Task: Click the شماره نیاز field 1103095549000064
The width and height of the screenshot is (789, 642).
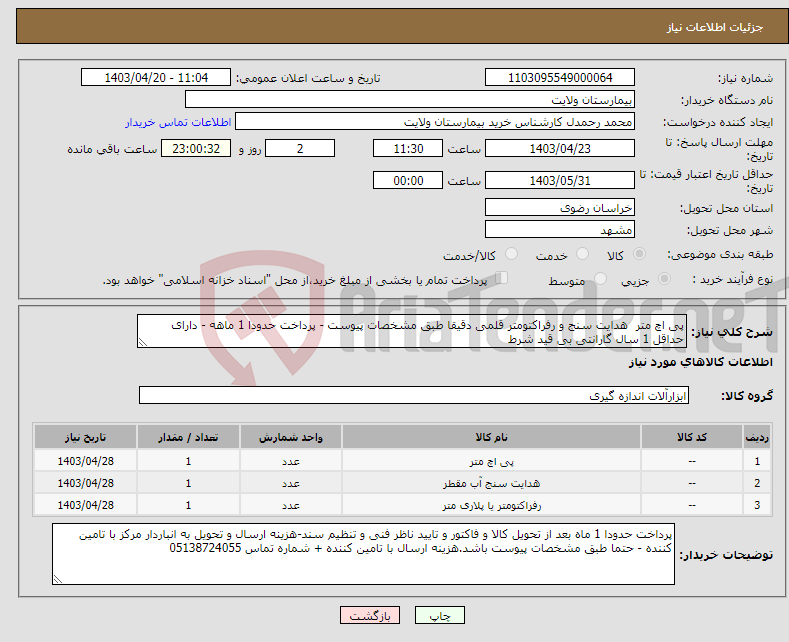Action: tap(560, 77)
